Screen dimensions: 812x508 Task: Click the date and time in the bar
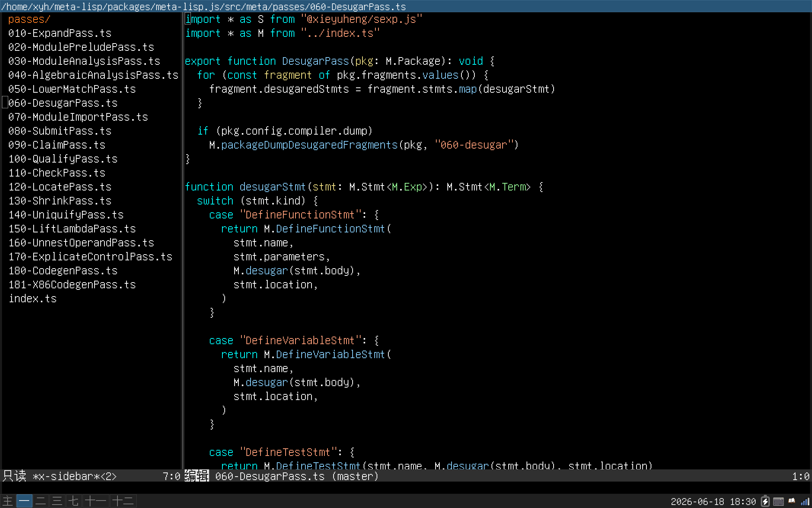713,502
